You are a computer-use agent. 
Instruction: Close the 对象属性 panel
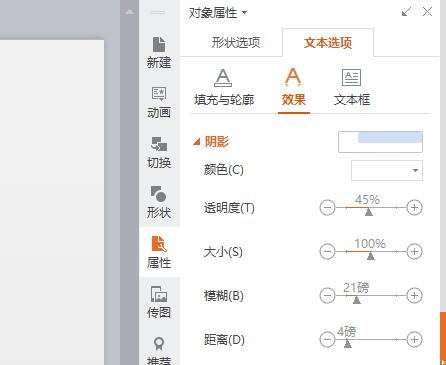(427, 12)
